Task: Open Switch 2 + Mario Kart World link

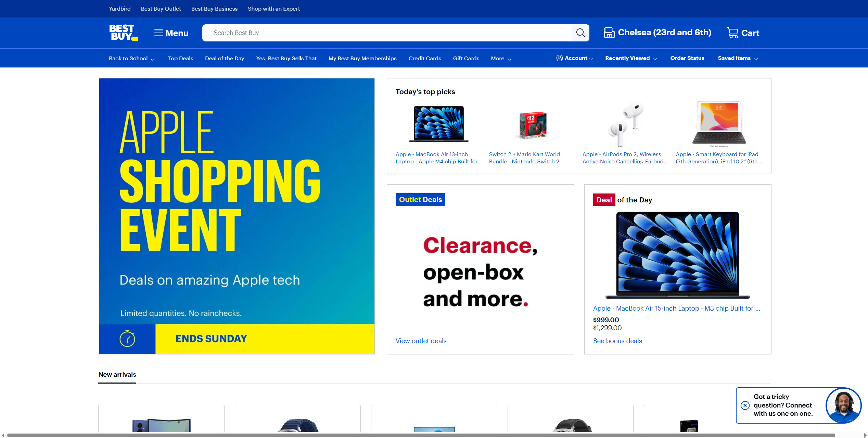Action: [x=524, y=158]
